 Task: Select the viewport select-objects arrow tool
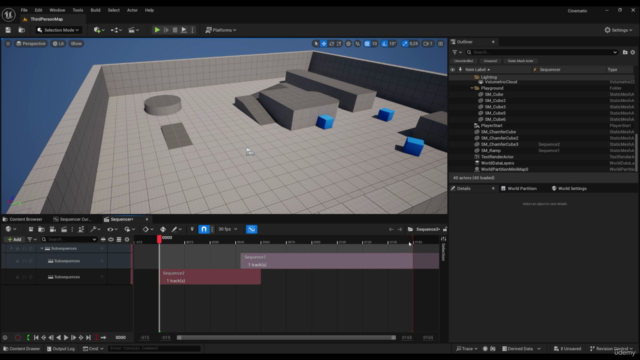click(x=316, y=44)
